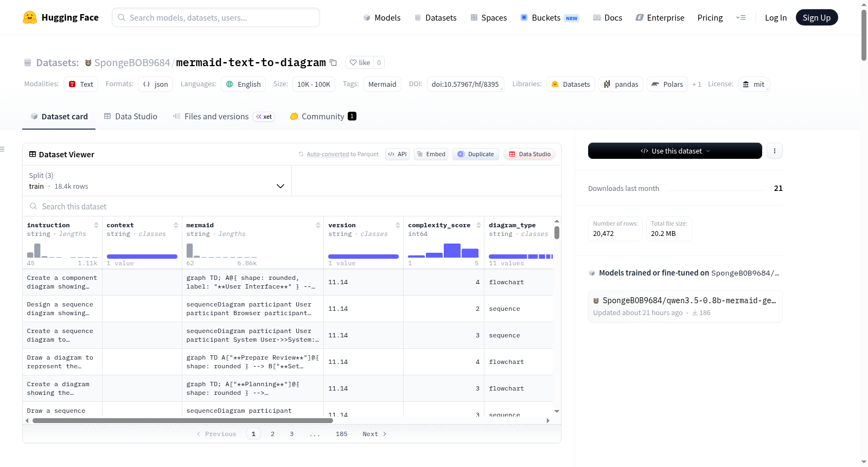Screen dimensions: 868x467
Task: Open the more options kebab menu
Action: (x=775, y=151)
